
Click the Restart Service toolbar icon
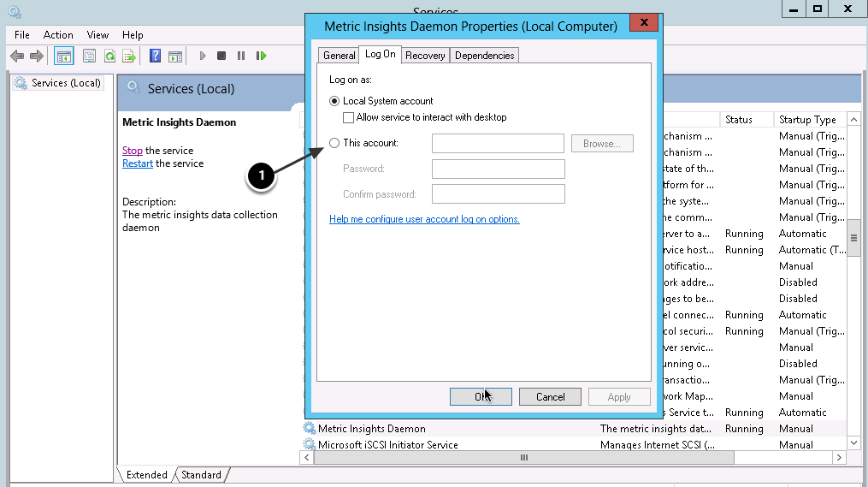coord(262,56)
